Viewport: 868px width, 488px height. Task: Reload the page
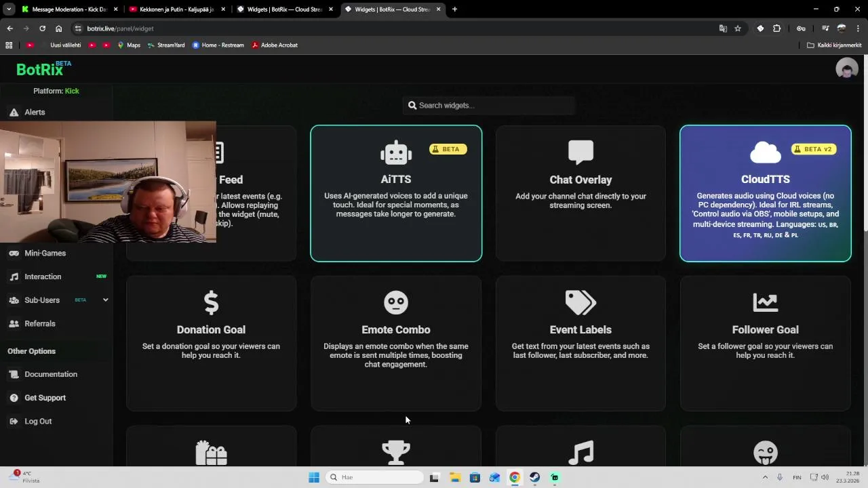(42, 28)
